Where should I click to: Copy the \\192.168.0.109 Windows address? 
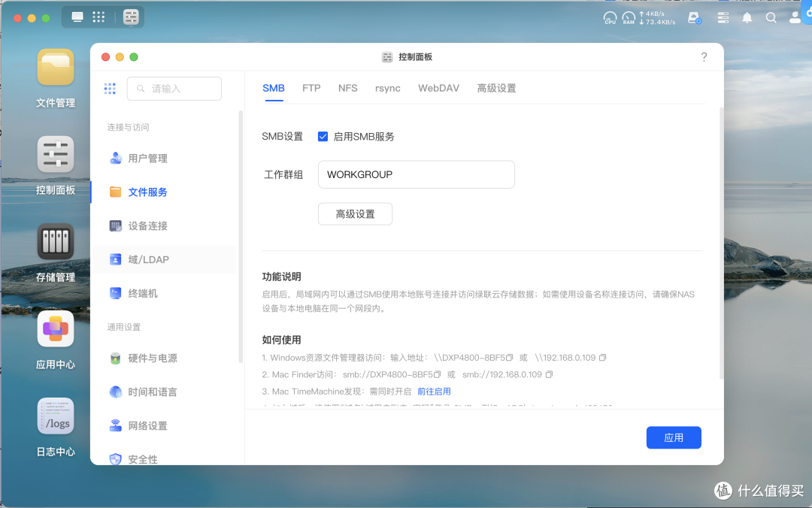pyautogui.click(x=602, y=357)
